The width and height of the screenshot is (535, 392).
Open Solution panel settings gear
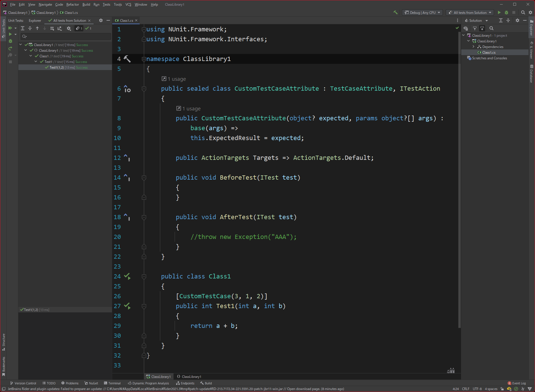517,20
